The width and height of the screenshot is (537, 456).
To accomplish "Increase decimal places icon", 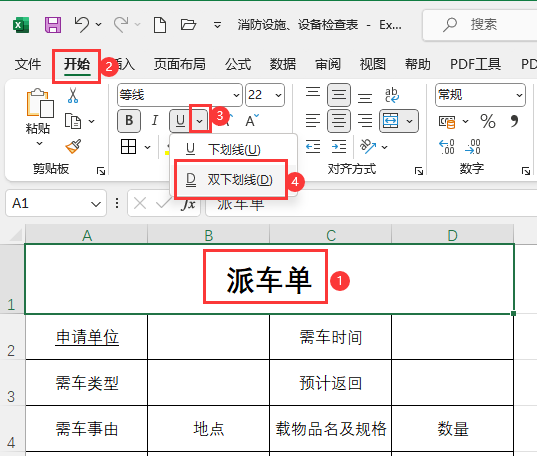I will coord(447,147).
